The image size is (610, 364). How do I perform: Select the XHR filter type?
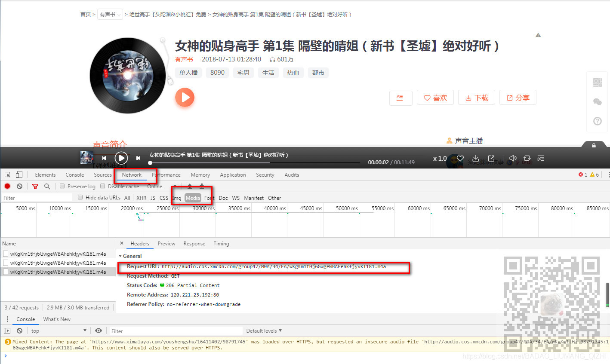(x=141, y=198)
